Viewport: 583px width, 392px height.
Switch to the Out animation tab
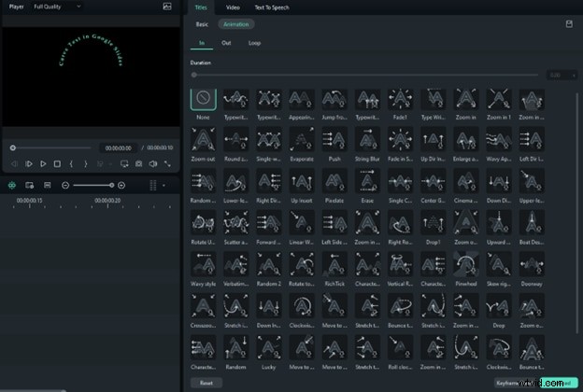coord(226,43)
